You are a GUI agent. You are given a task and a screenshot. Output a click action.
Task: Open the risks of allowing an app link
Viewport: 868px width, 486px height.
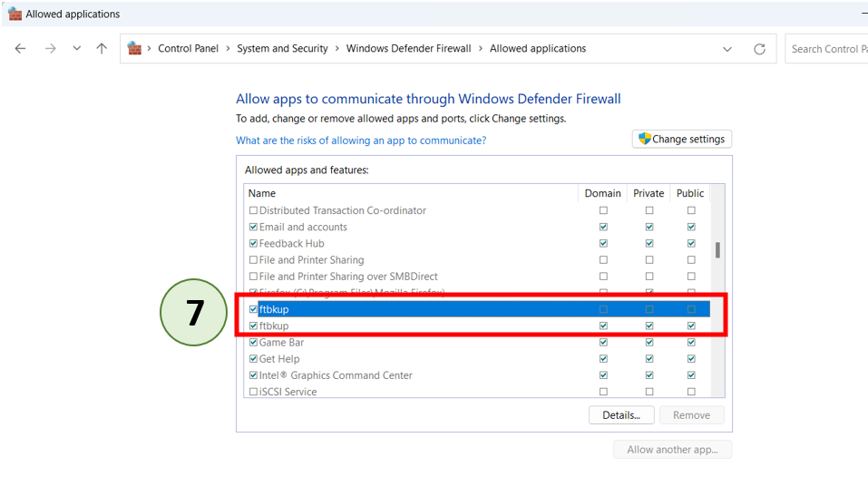360,141
